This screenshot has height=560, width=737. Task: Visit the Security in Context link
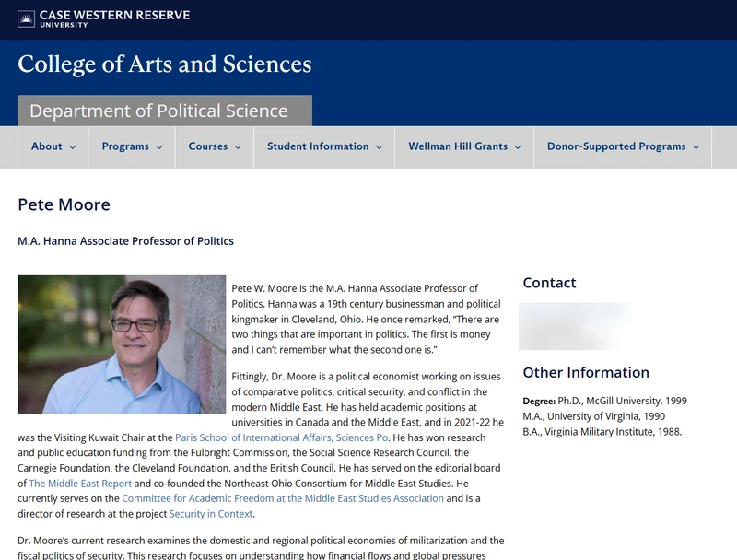211,514
